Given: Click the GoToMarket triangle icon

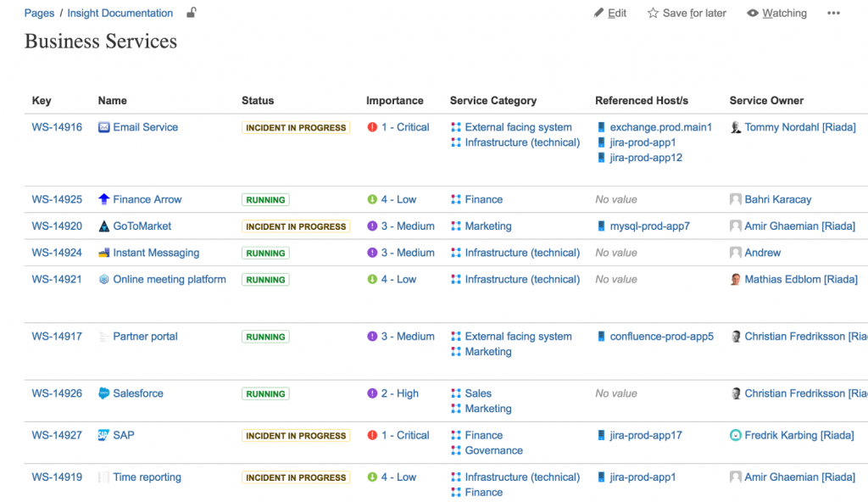Looking at the screenshot, I should click(x=103, y=226).
